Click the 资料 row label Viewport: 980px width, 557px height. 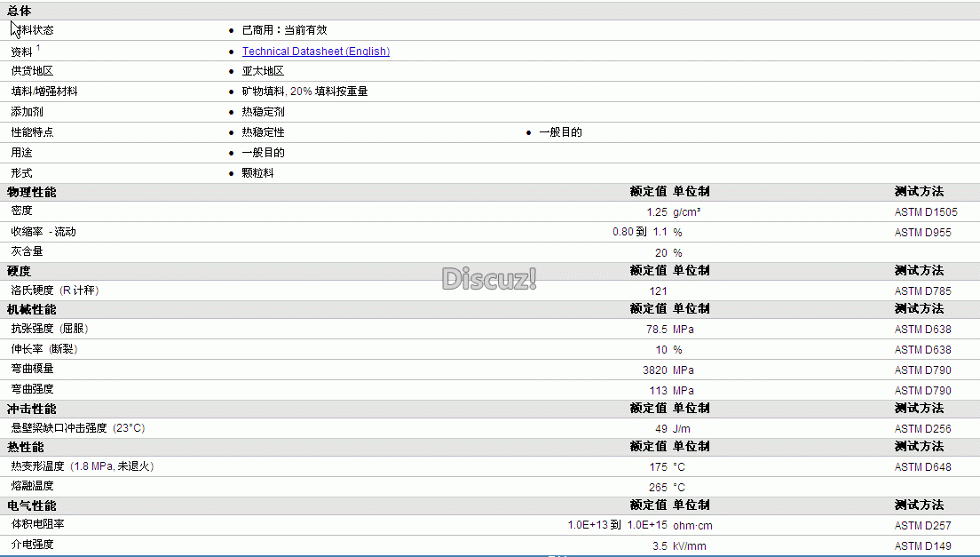pos(21,52)
